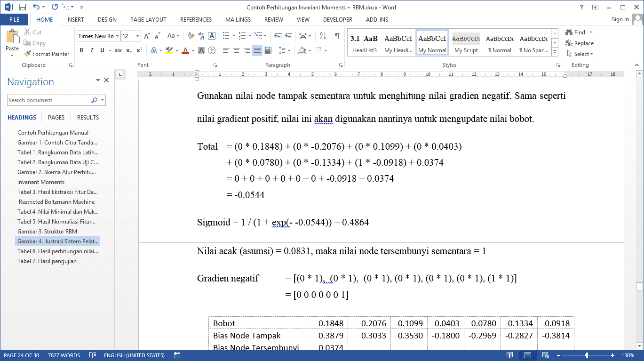Viewport: 644px width, 361px height.
Task: Click the Format Painter tool
Action: coord(47,54)
